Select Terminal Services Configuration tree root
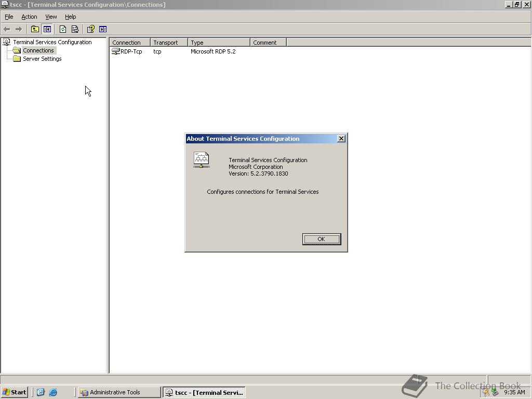The image size is (532, 399). 52,42
